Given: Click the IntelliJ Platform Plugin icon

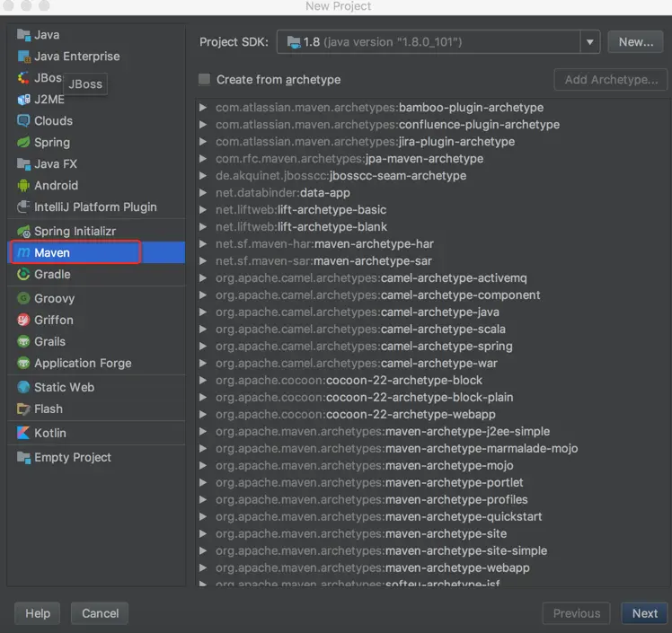Looking at the screenshot, I should tap(23, 207).
